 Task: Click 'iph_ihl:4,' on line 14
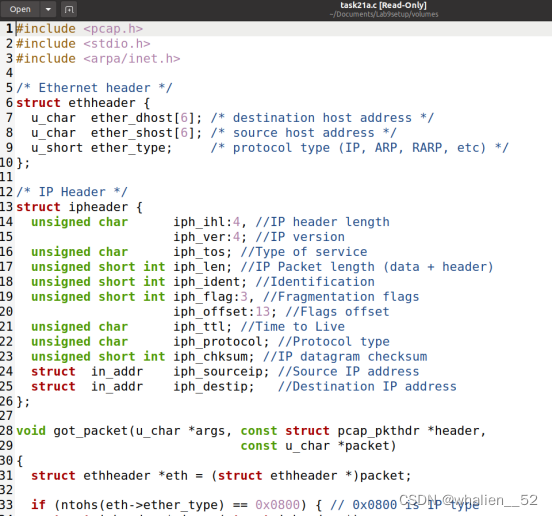[x=209, y=222]
